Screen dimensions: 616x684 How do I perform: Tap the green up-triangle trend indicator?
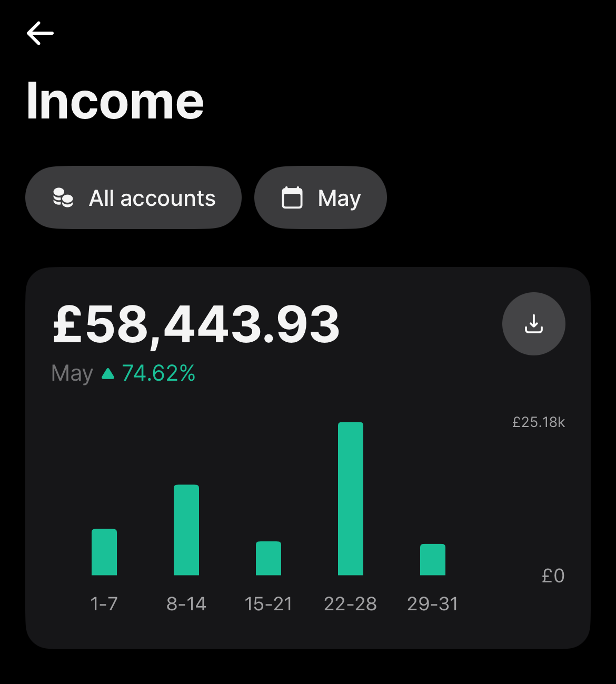[108, 374]
